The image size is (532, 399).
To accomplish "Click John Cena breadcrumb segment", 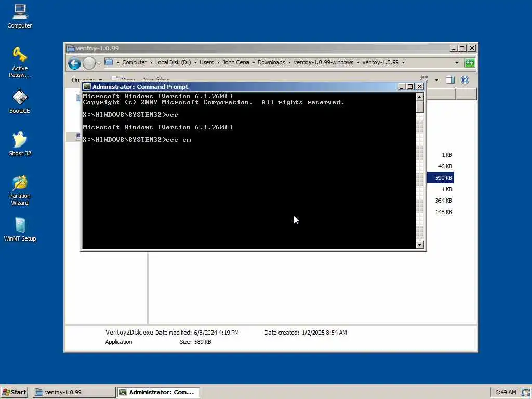I will point(236,62).
